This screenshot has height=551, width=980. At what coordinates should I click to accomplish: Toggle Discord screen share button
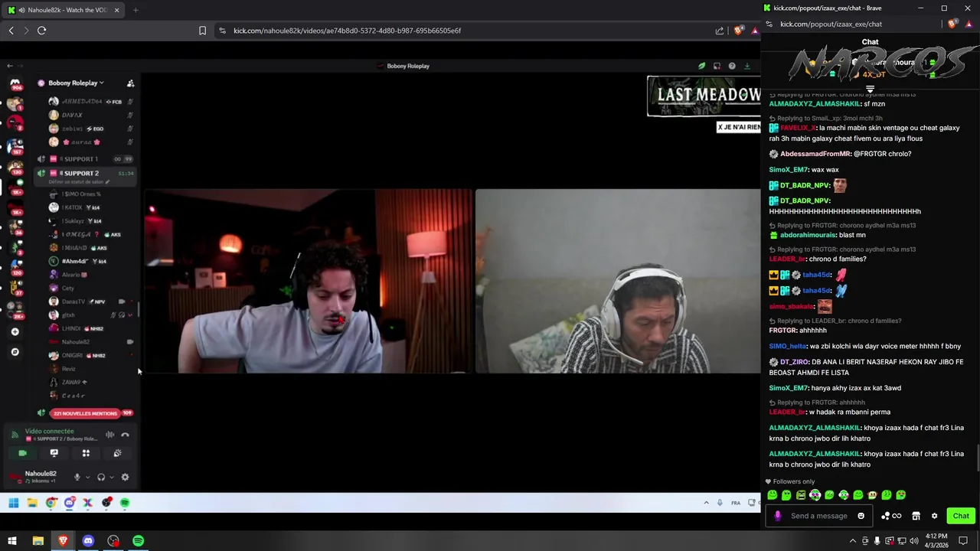coord(54,453)
